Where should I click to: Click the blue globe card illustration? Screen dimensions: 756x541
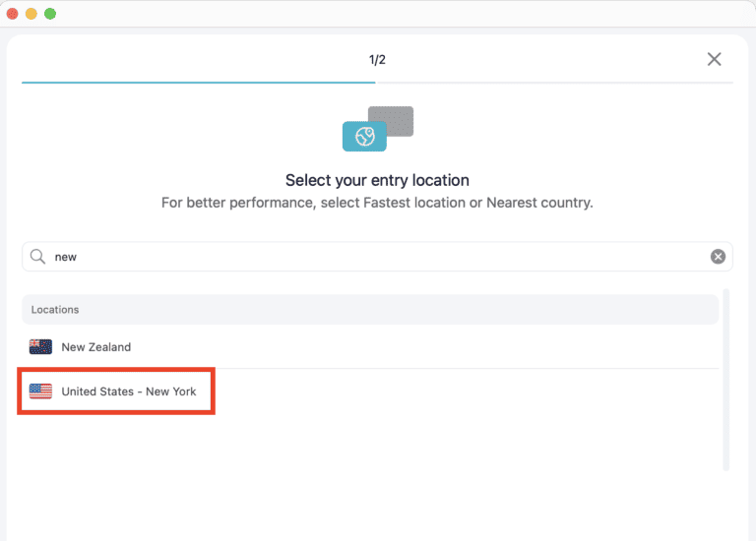[x=363, y=136]
